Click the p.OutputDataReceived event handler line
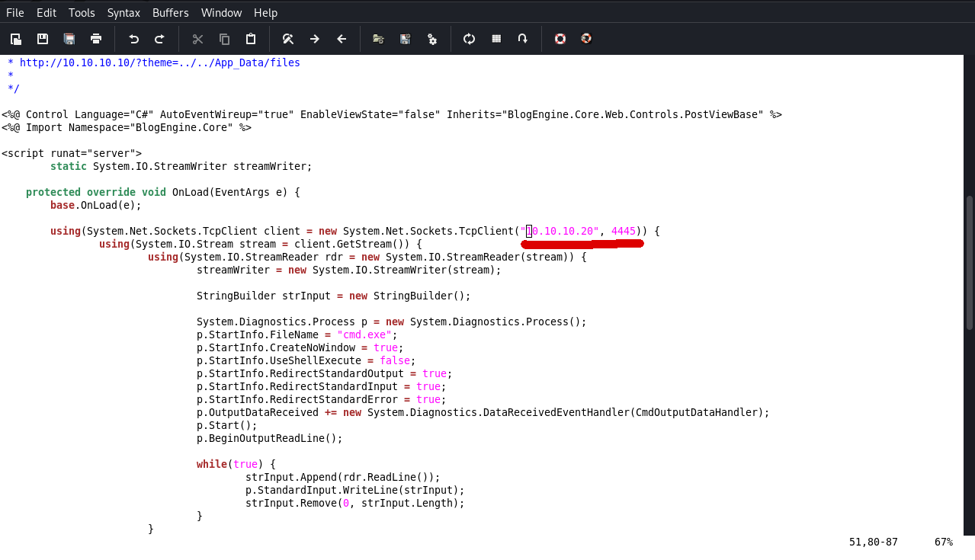The height and width of the screenshot is (560, 975). coord(483,412)
